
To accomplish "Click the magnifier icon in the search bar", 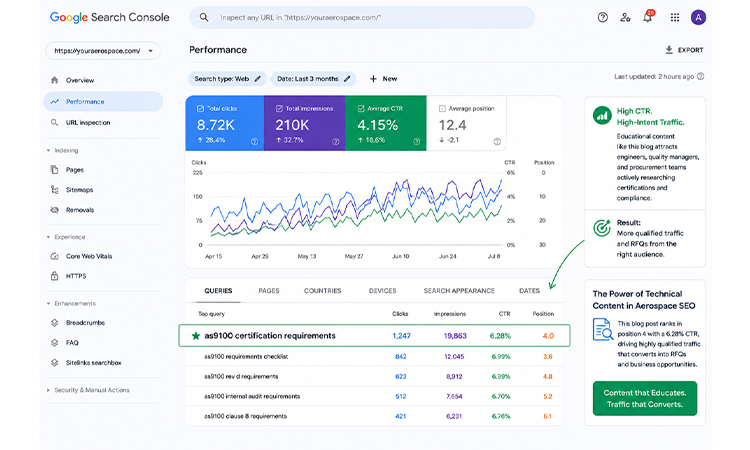I will click(204, 18).
